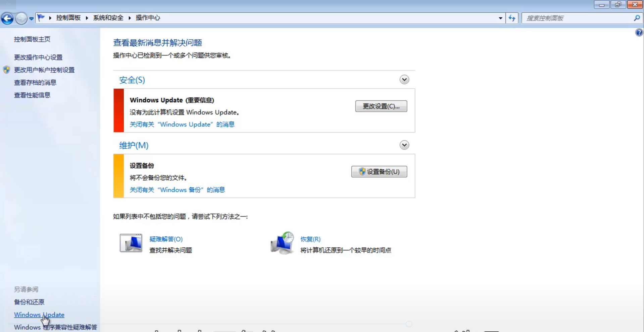Open the Windows Update link at bottom left
The image size is (644, 332).
point(39,315)
